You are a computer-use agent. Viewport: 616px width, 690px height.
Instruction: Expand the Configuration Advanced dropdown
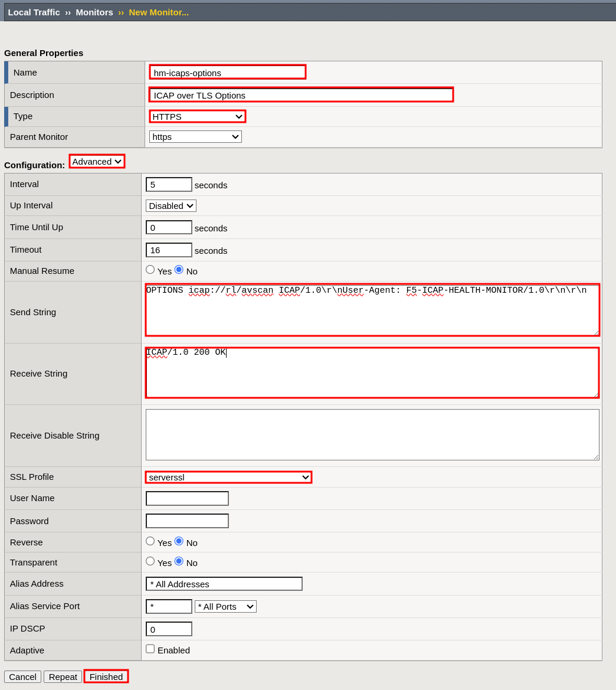pos(97,161)
